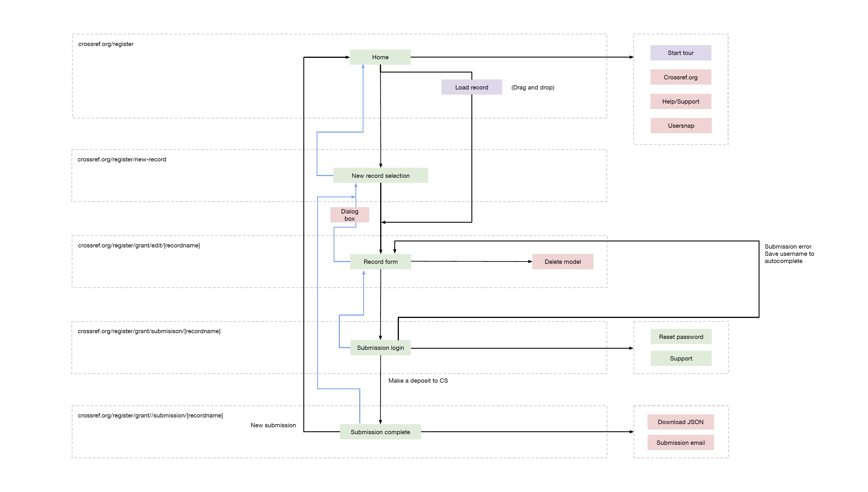Screen dimensions: 868x492
Task: Click the Record form node
Action: pyautogui.click(x=380, y=262)
